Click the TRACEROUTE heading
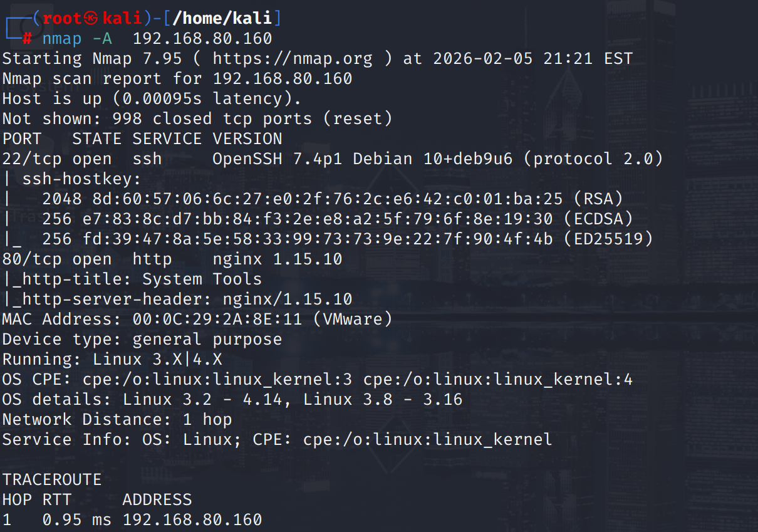This screenshot has width=758, height=532. point(52,480)
